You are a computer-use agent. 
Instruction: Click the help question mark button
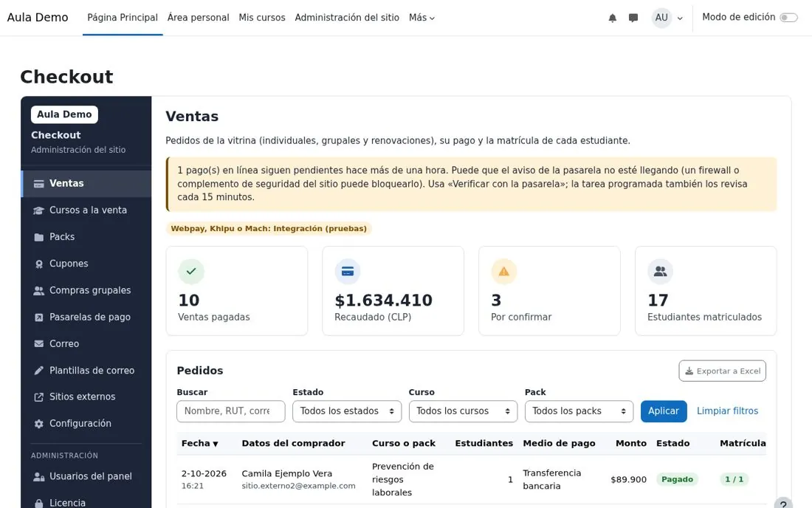tap(783, 504)
